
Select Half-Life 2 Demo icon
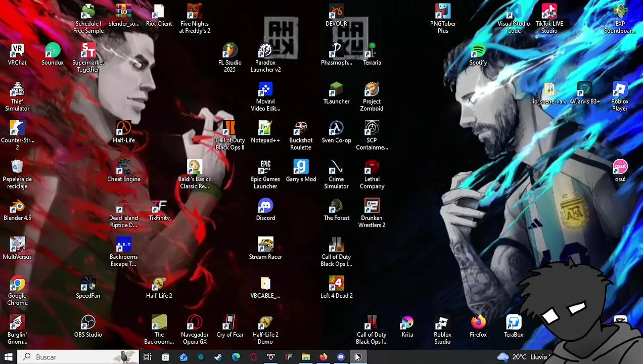(x=265, y=330)
